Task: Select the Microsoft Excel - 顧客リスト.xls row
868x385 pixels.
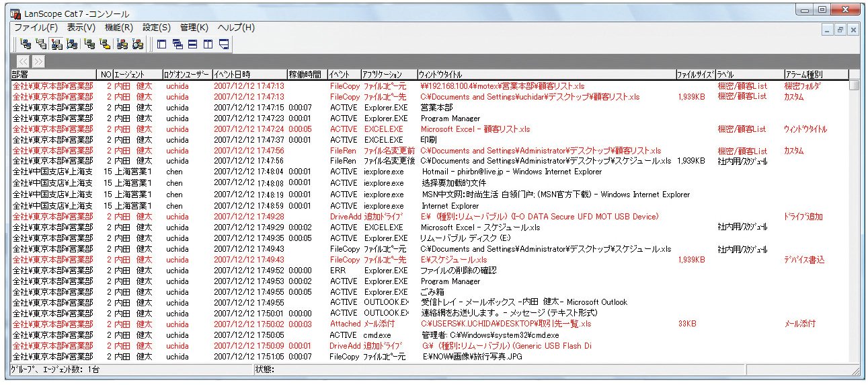Action: click(430, 129)
